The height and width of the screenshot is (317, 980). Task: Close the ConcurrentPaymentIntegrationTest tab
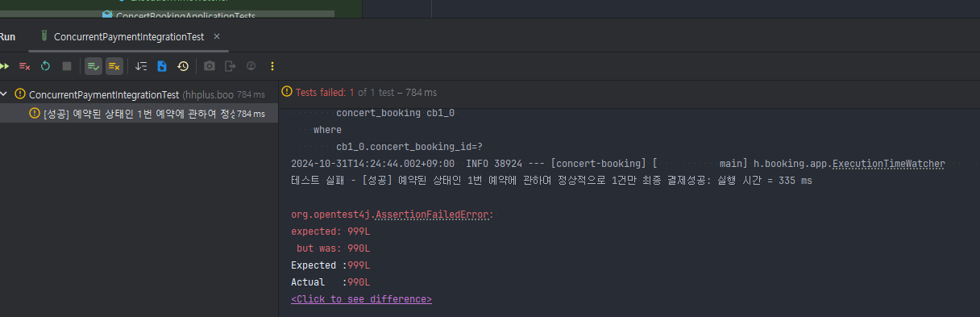[217, 37]
